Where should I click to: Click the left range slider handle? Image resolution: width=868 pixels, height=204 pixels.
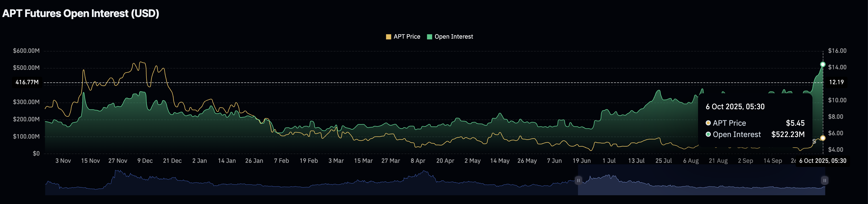click(x=578, y=180)
